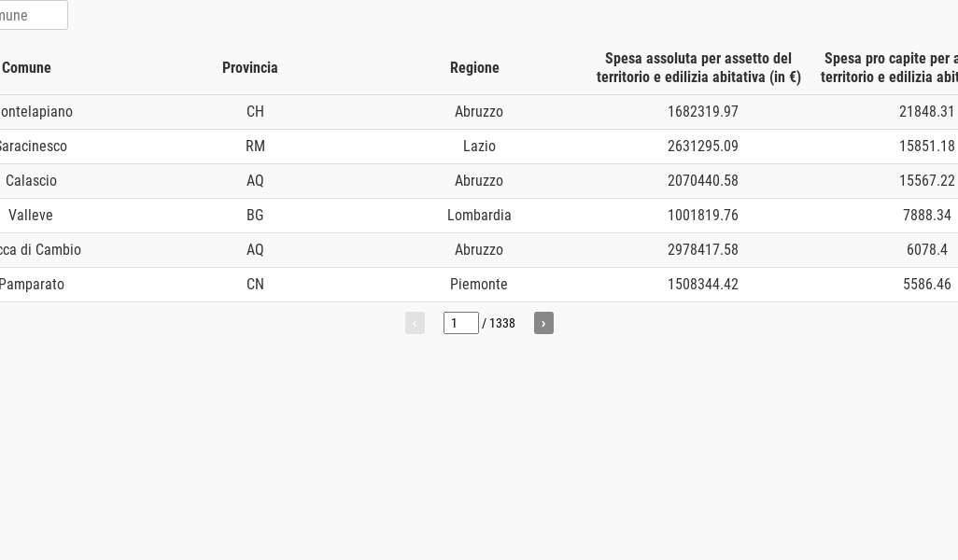The width and height of the screenshot is (958, 560).
Task: Select the Calascio comune cell
Action: [31, 181]
